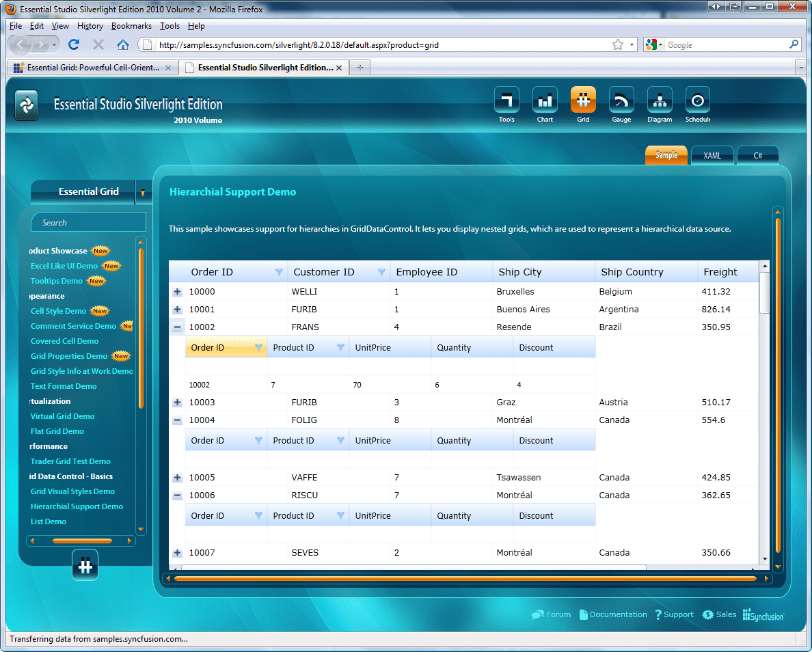Open the Chart product icon
The width and height of the screenshot is (812, 652).
pos(545,100)
